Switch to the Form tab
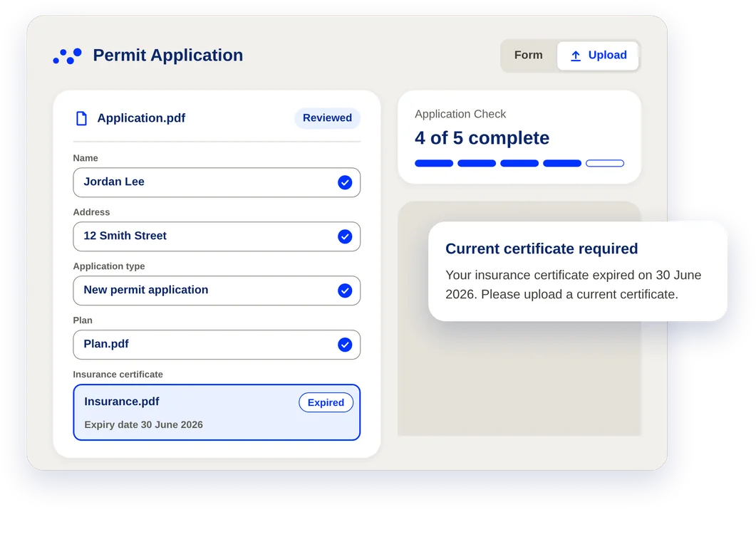 click(529, 56)
